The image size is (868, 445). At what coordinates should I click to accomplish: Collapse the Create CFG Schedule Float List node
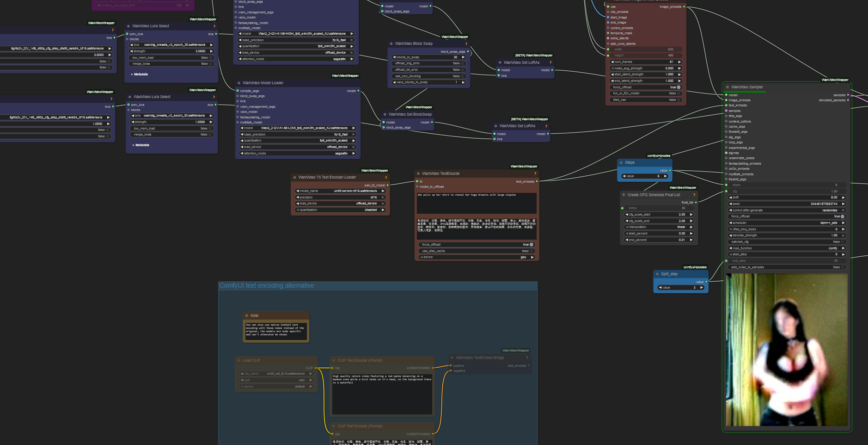pos(623,195)
